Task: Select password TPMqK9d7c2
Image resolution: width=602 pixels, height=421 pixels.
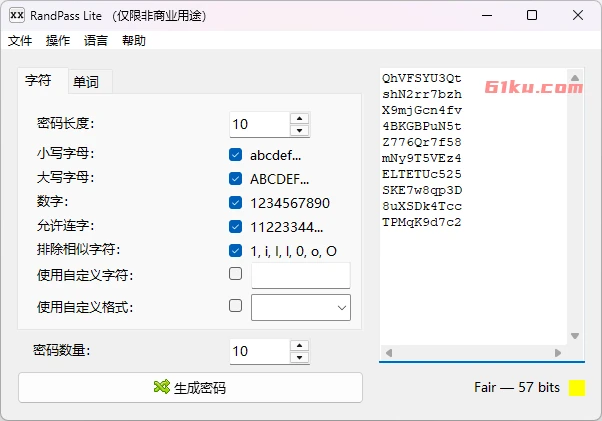Action: pos(422,222)
